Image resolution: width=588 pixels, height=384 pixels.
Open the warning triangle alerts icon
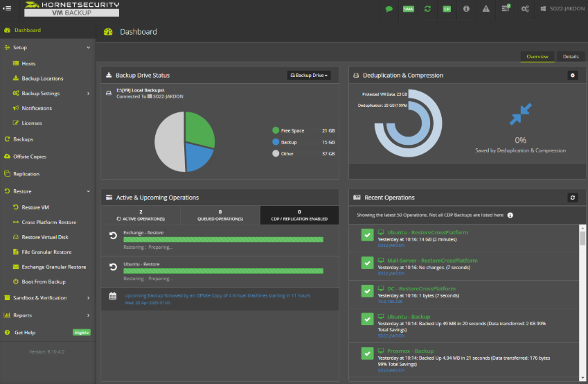coord(486,9)
